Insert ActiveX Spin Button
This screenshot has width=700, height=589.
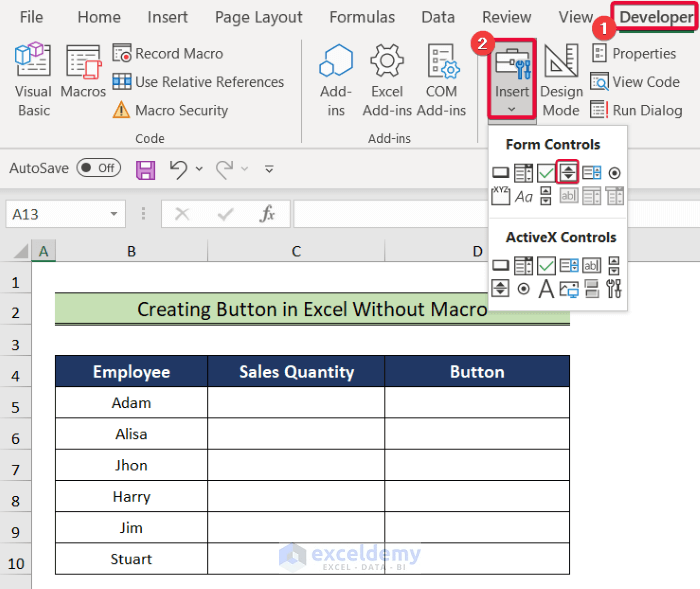click(x=500, y=288)
